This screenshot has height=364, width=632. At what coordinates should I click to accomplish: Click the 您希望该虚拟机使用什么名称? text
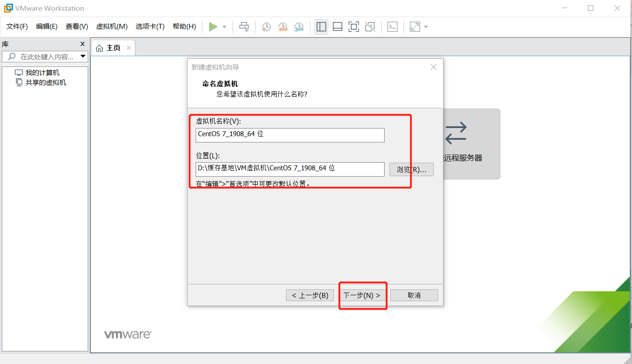262,94
